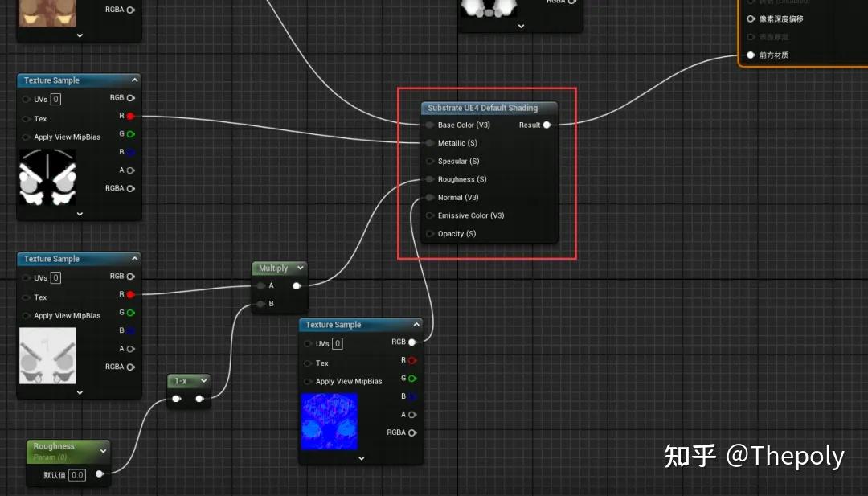Toggle the 像素深度偏移 pin on the output node

coord(750,18)
